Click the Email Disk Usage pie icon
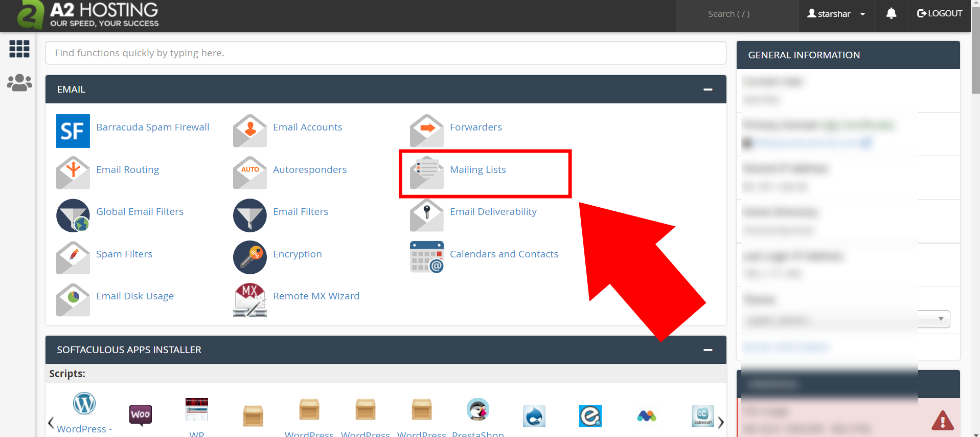Screen dimensions: 980x437 coord(73,300)
